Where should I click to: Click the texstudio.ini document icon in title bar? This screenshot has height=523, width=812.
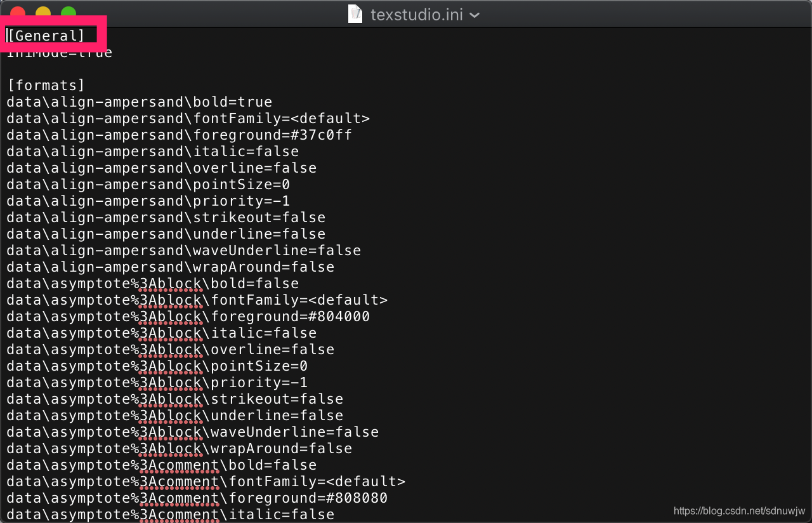click(355, 13)
